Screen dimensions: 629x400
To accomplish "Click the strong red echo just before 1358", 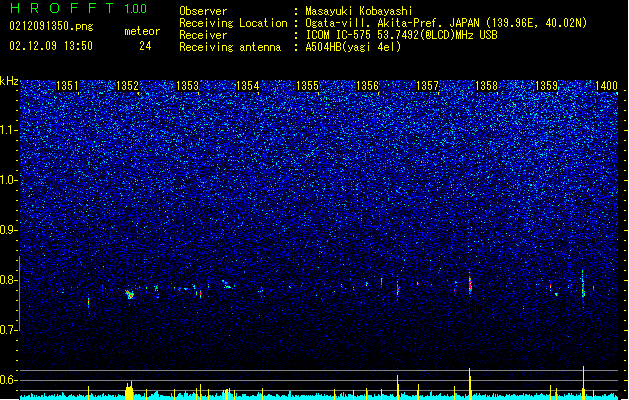I will 470,284.
